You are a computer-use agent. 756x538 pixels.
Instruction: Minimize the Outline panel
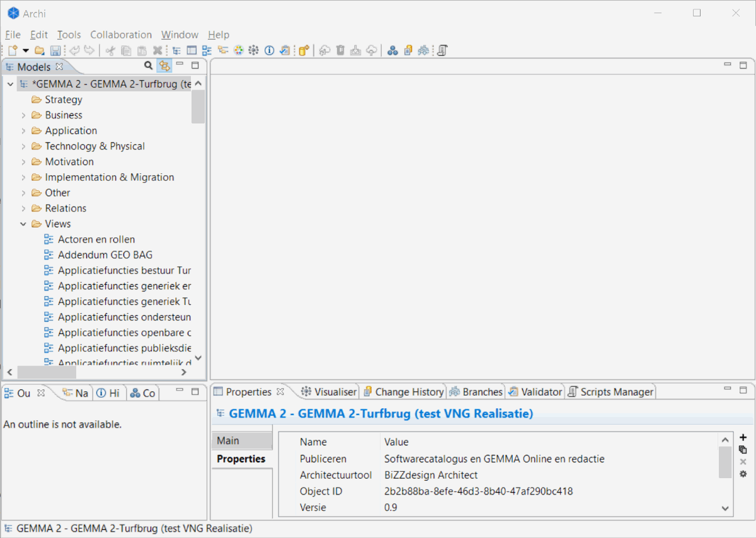pyautogui.click(x=180, y=391)
